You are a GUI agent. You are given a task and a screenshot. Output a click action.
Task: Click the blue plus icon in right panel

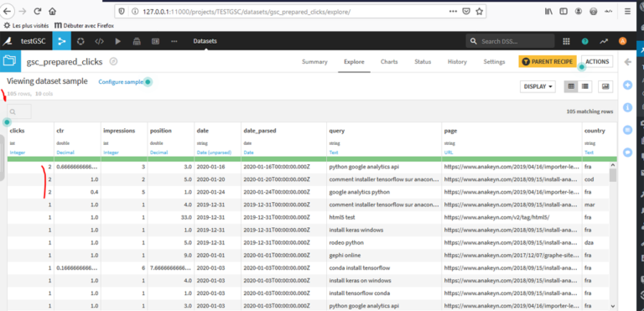pos(627,85)
